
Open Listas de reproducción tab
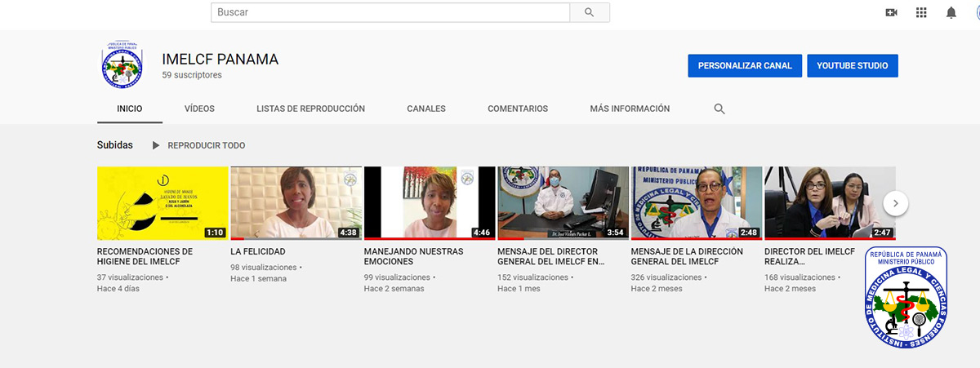pos(310,109)
